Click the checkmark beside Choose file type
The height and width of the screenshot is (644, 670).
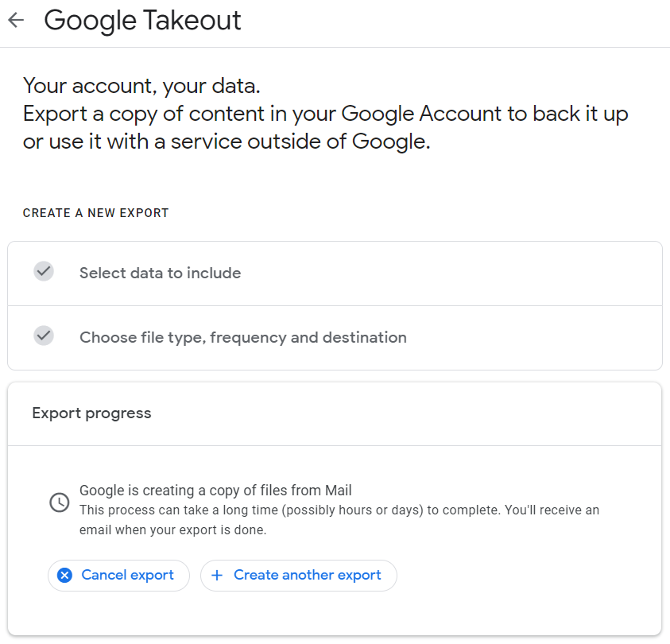(44, 336)
